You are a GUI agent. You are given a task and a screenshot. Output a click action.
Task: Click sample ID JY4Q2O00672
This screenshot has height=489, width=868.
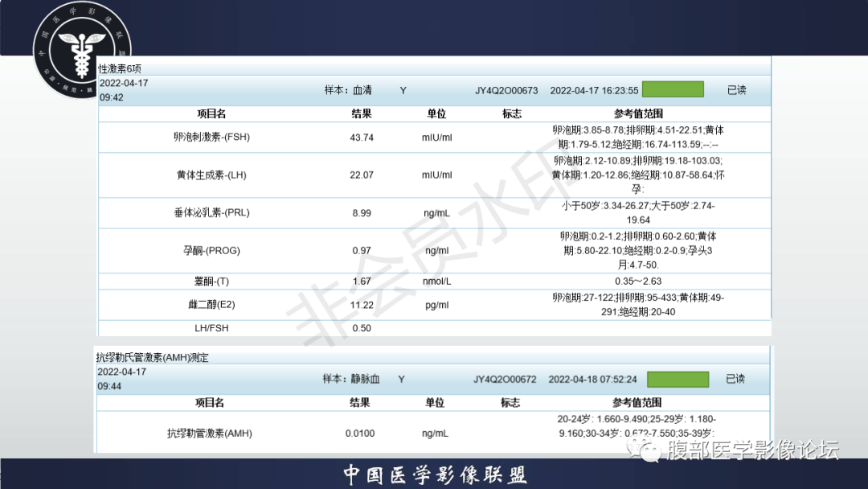click(505, 380)
